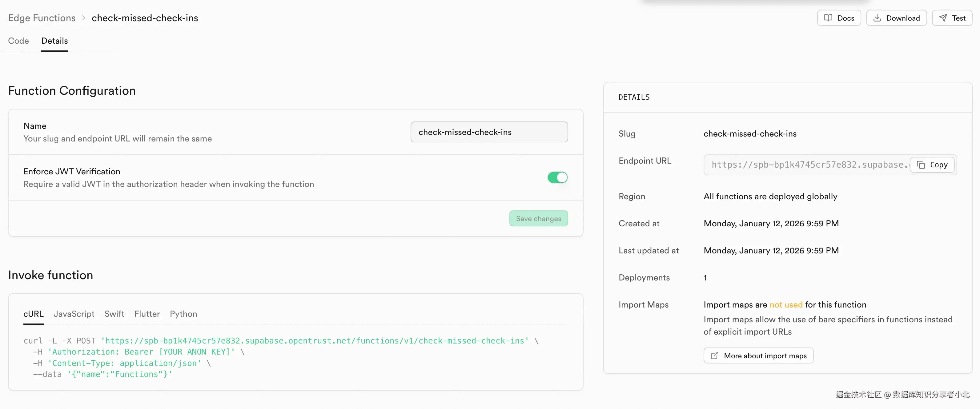The image size is (980, 409).
Task: View the Python invoke example
Action: click(183, 314)
